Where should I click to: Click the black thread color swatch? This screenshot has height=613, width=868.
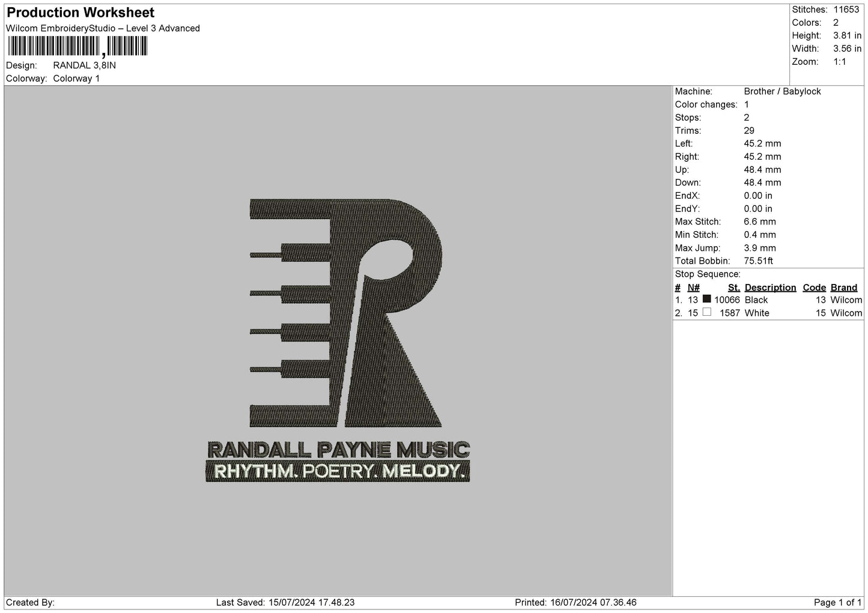click(707, 299)
